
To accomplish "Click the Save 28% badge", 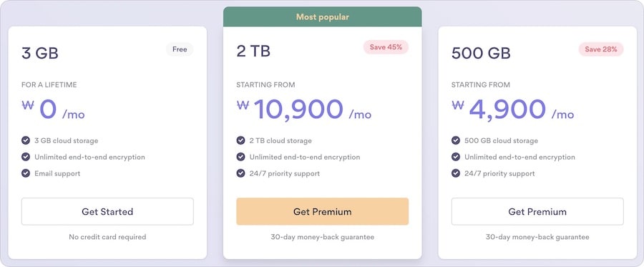I will pyautogui.click(x=601, y=49).
